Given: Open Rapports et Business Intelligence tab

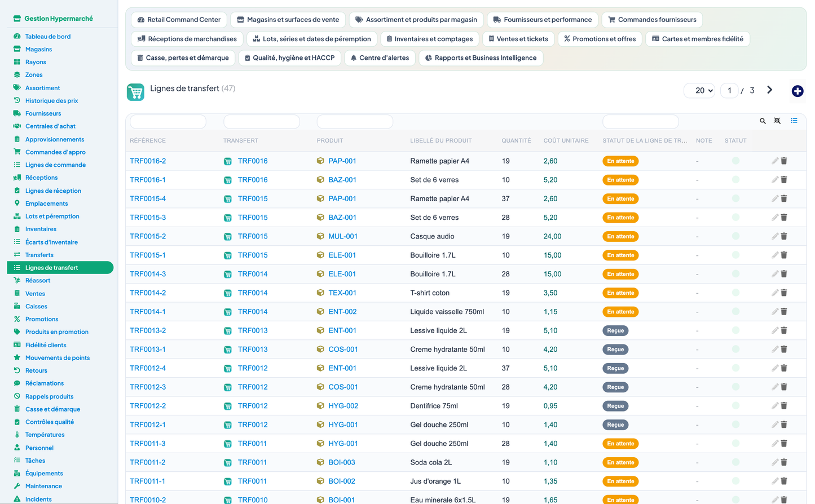Looking at the screenshot, I should coord(481,58).
